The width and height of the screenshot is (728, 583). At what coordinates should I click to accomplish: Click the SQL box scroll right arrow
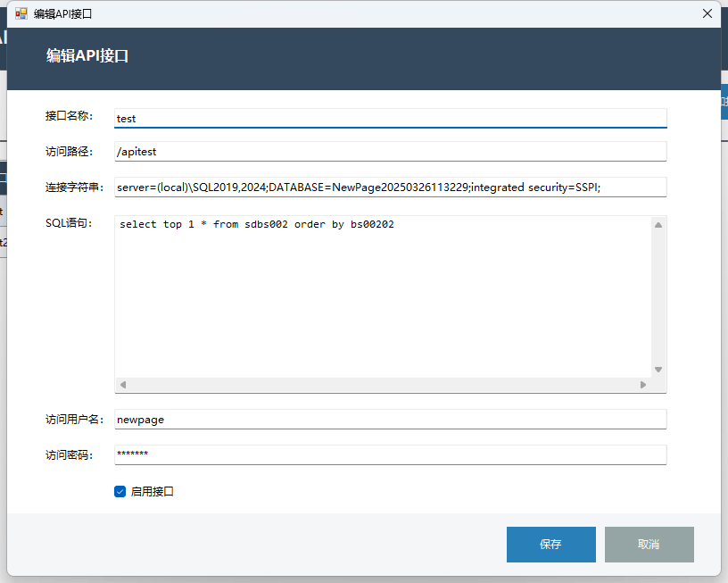[x=642, y=385]
